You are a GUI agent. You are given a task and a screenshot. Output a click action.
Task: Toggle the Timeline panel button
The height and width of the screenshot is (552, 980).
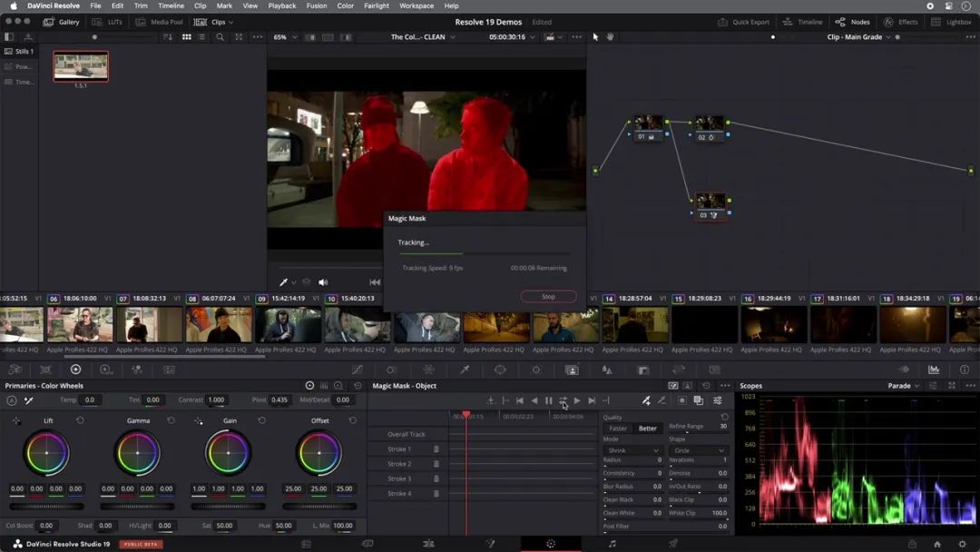802,22
